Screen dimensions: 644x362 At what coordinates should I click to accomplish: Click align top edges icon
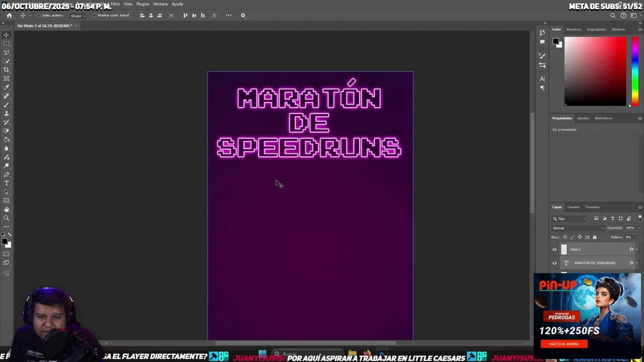click(185, 16)
